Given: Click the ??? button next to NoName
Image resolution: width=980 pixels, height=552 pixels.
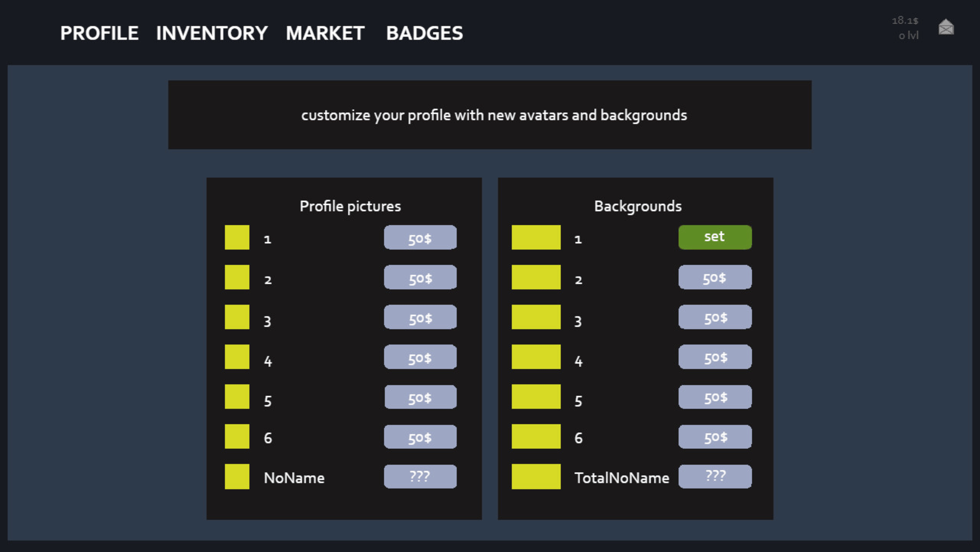Looking at the screenshot, I should [x=420, y=476].
